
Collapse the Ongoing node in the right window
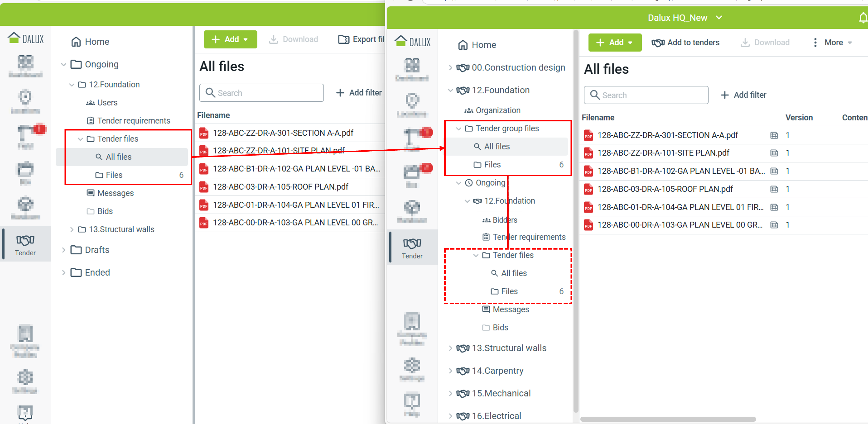pos(459,183)
